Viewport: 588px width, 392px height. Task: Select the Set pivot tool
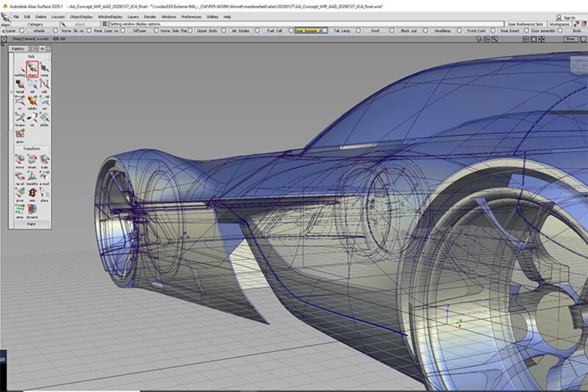click(x=20, y=195)
